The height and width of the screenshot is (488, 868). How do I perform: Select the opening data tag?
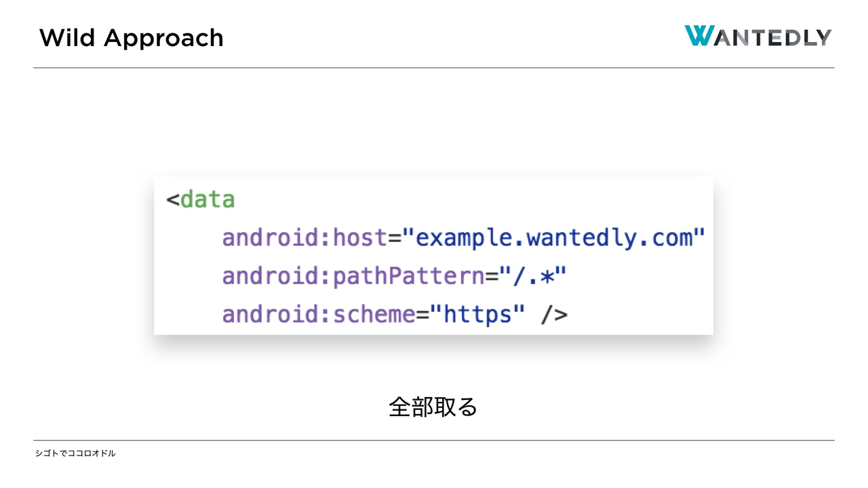(x=201, y=200)
